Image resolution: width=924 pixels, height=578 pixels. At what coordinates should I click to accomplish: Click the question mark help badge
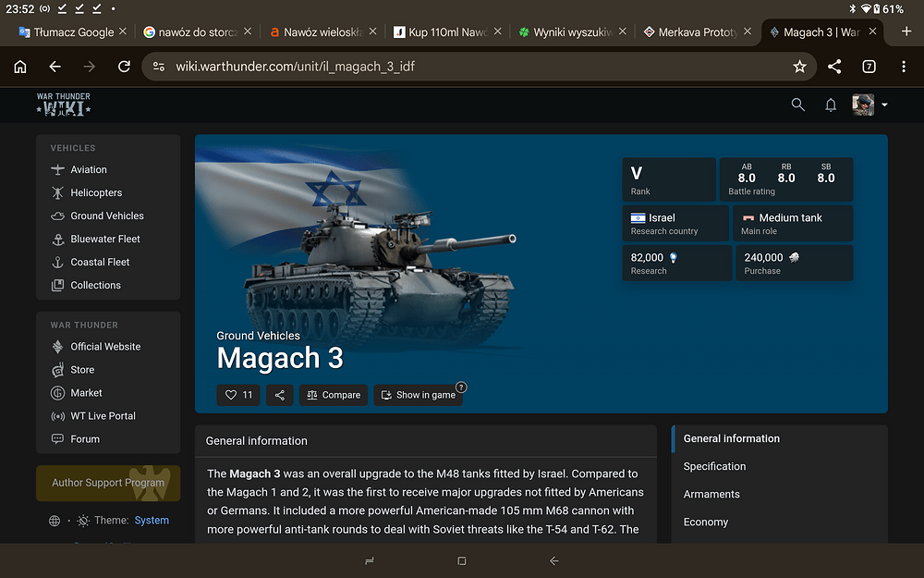click(461, 387)
